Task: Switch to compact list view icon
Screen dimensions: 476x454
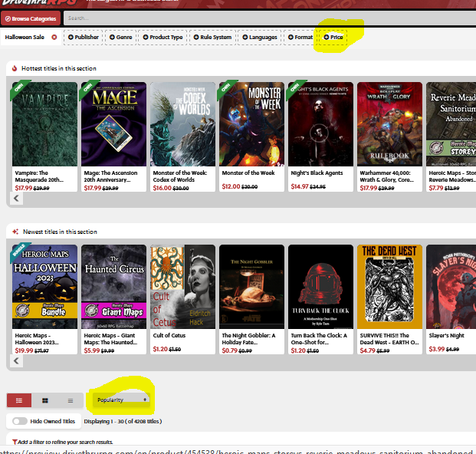Action: coord(71,400)
